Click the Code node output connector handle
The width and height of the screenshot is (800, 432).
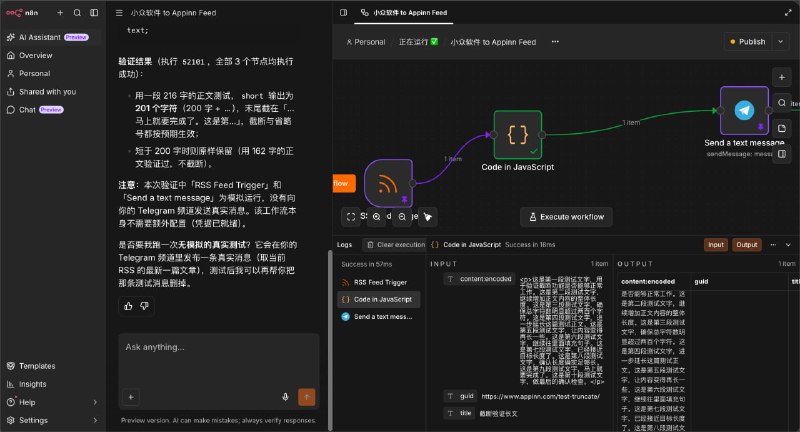[x=542, y=135]
